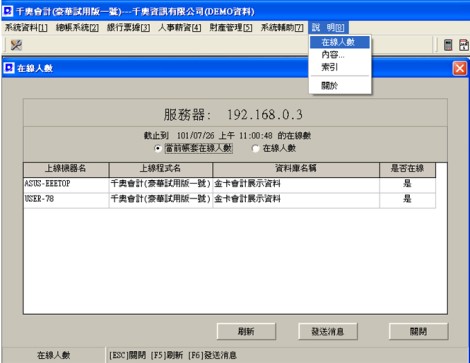The image size is (470, 363).
Task: Open the calculator toolbar icon
Action: 448,45
